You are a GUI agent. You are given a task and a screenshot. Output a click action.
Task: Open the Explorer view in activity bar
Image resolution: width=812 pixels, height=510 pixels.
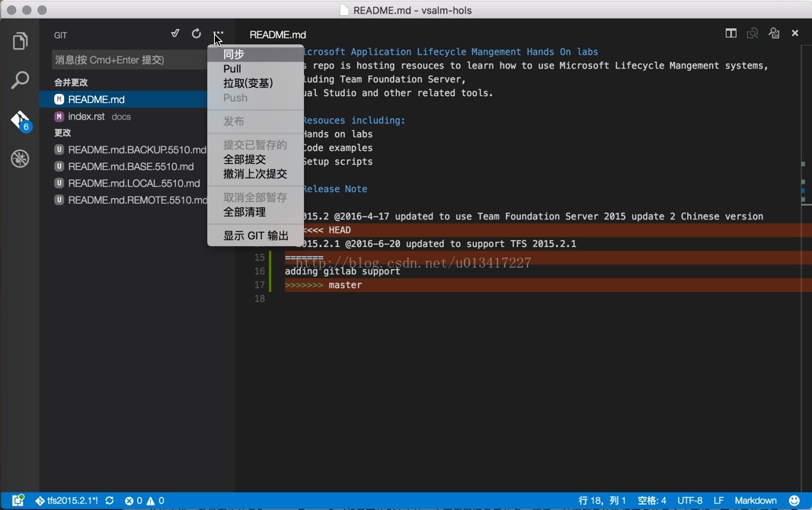20,41
